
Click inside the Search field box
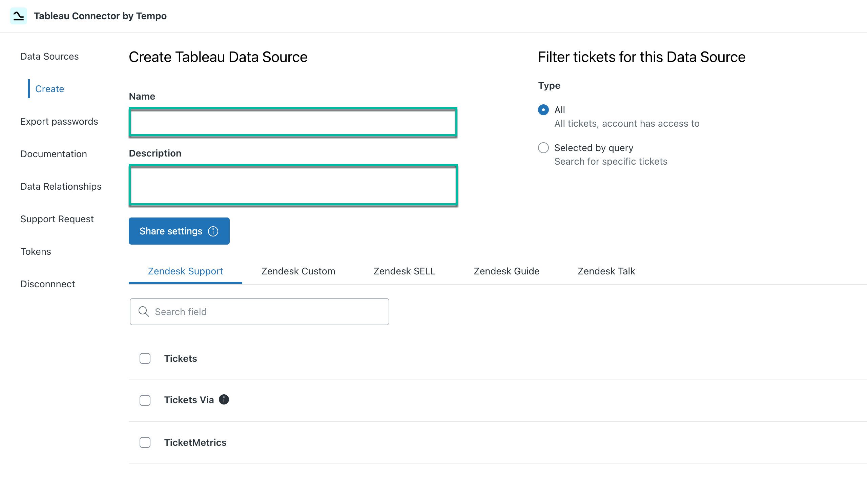point(259,311)
